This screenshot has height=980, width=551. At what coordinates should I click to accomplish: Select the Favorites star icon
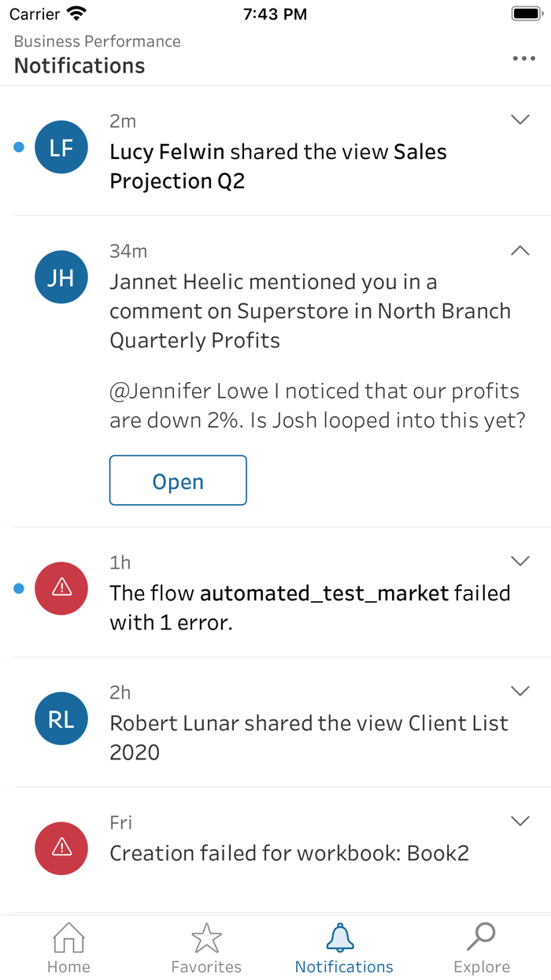[206, 937]
